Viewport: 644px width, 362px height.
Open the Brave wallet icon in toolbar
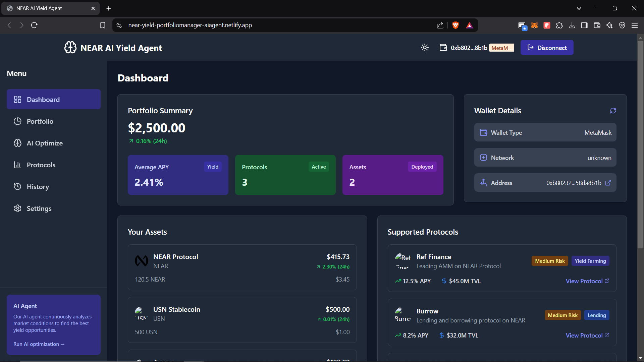pos(597,25)
